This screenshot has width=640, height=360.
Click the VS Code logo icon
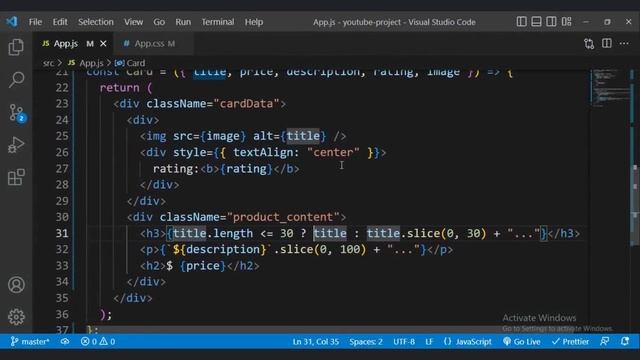(12, 21)
